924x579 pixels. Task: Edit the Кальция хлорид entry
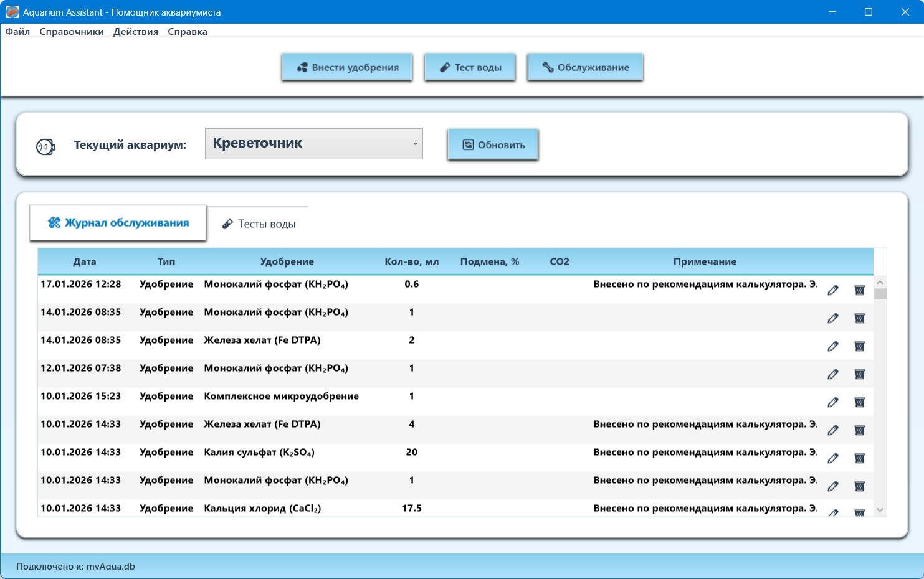[x=833, y=514]
